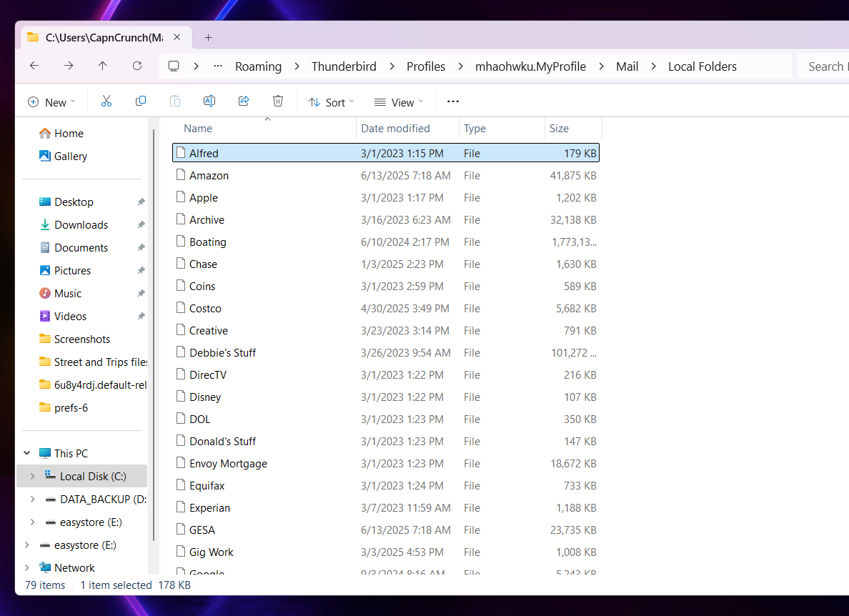Add a new tab
The width and height of the screenshot is (849, 616).
pos(208,37)
